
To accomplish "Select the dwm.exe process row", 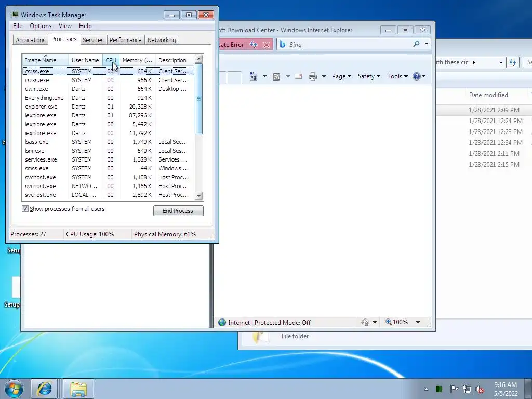I will click(x=108, y=89).
